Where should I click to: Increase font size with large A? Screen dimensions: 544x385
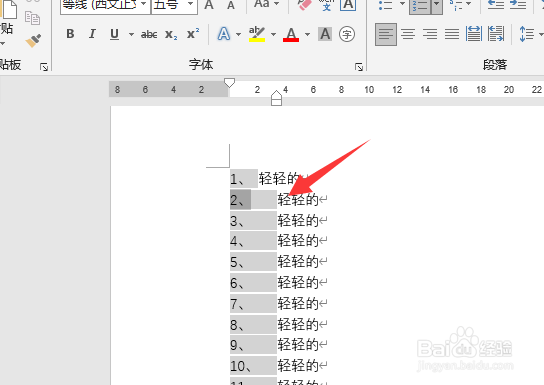[x=209, y=5]
